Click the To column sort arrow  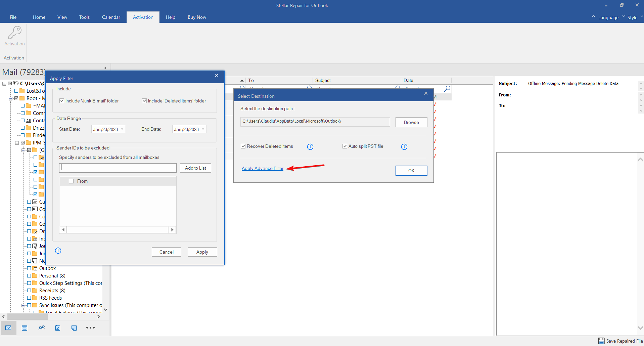242,81
